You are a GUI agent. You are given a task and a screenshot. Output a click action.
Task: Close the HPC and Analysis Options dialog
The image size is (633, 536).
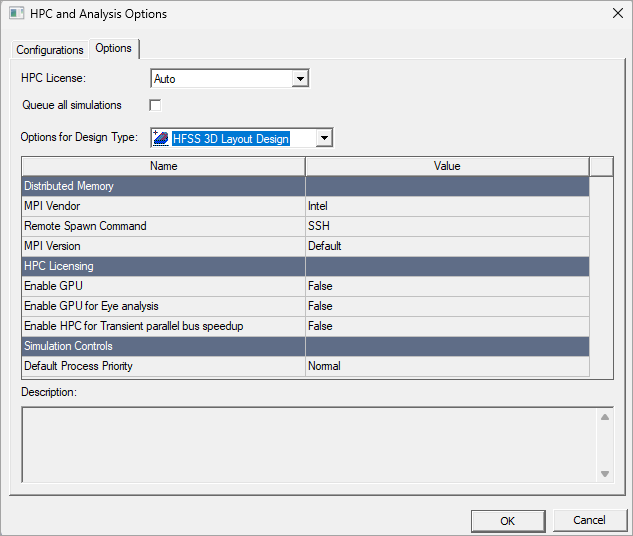[618, 13]
